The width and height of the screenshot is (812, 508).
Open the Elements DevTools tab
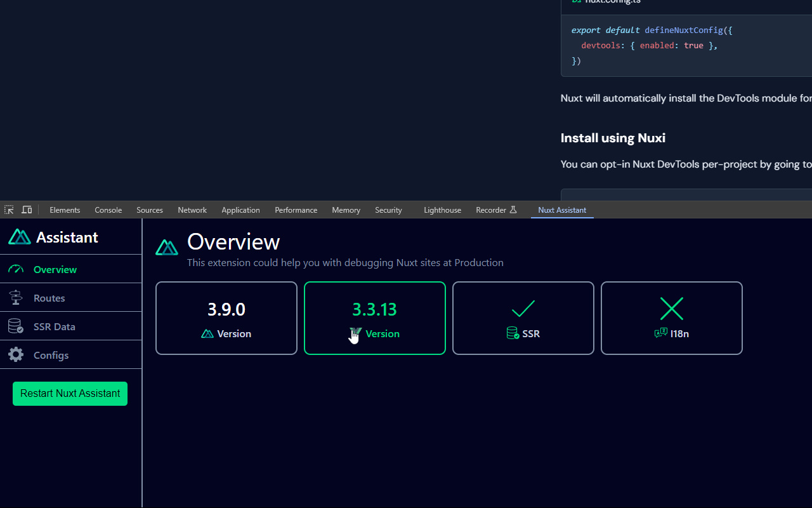[65, 210]
